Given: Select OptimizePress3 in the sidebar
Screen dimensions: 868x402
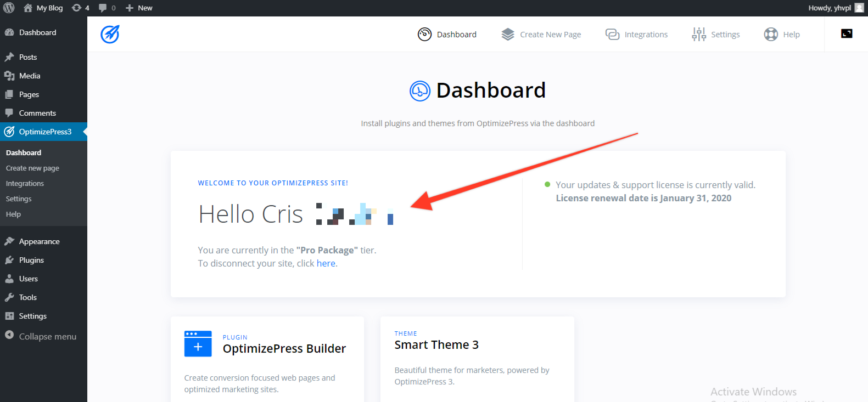Looking at the screenshot, I should [46, 132].
